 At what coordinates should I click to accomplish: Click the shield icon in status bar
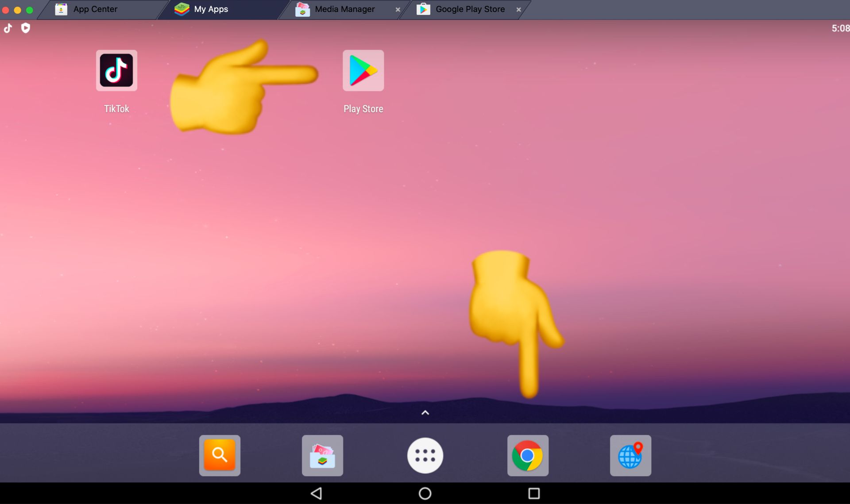click(26, 28)
